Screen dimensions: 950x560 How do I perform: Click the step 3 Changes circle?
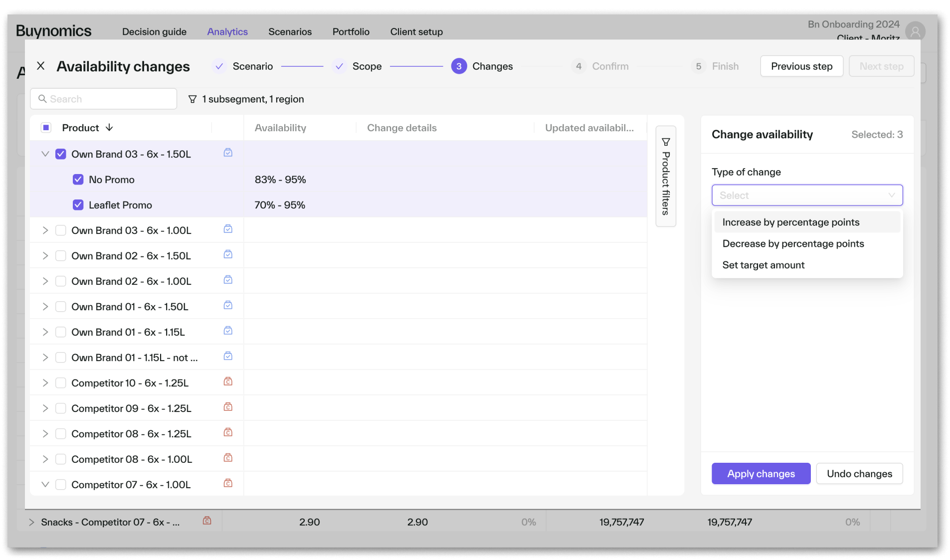(x=459, y=66)
